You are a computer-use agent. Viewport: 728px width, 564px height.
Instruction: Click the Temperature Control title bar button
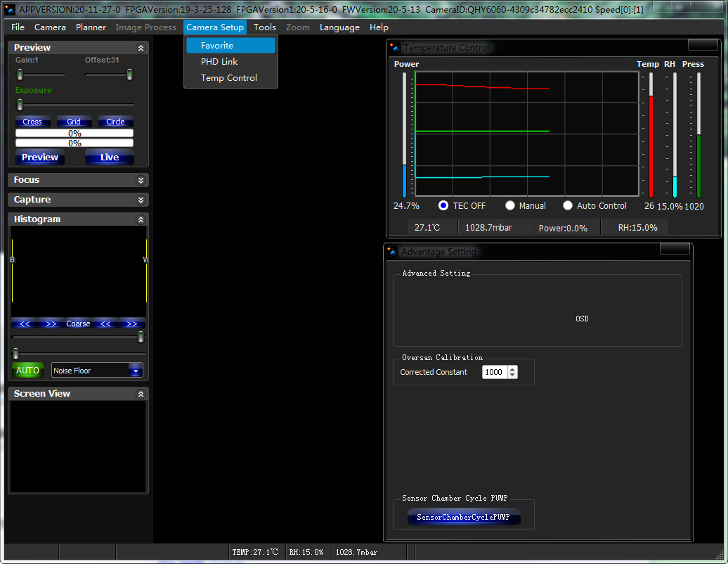point(703,44)
